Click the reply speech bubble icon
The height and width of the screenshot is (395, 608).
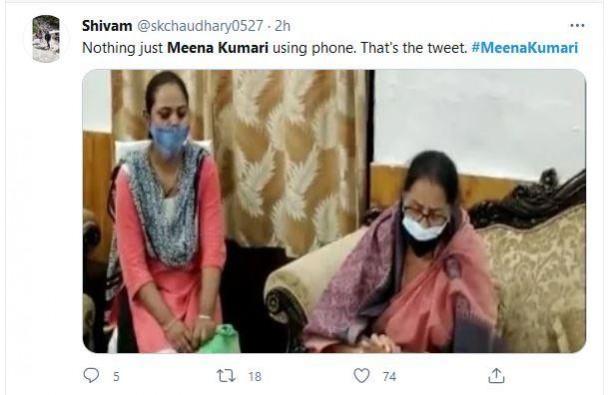(91, 375)
